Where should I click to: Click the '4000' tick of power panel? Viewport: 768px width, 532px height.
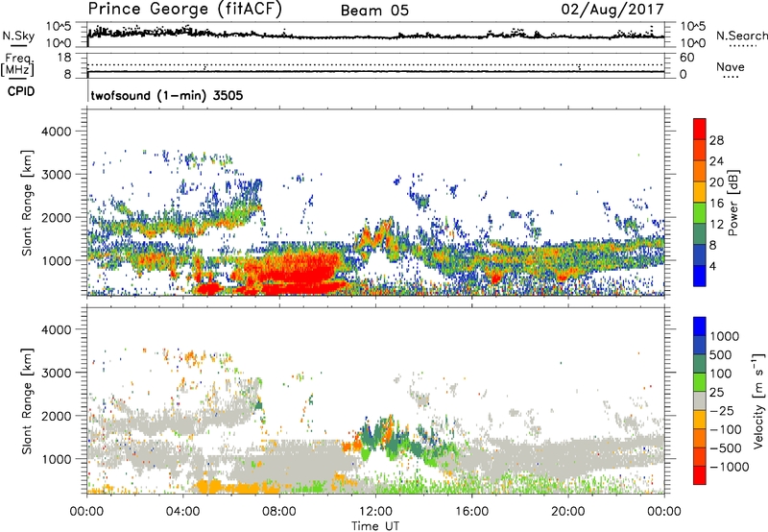(x=56, y=132)
